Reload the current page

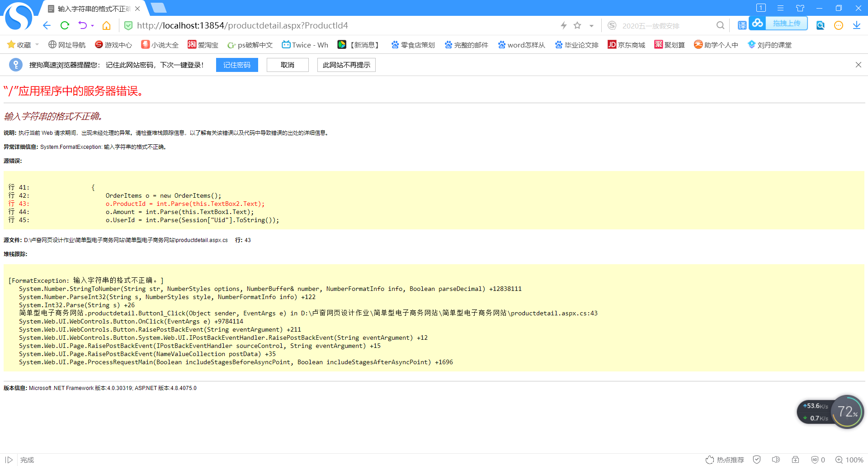coord(65,25)
